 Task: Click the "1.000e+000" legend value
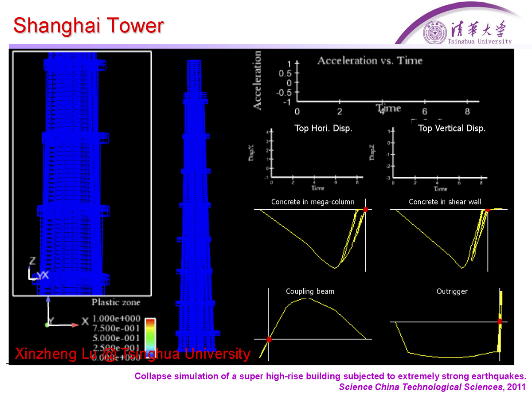(117, 319)
